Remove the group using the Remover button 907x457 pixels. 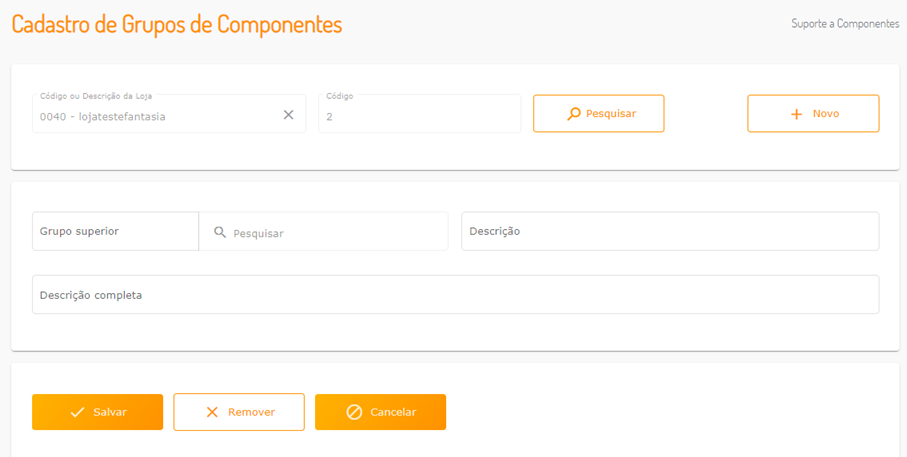pyautogui.click(x=239, y=412)
